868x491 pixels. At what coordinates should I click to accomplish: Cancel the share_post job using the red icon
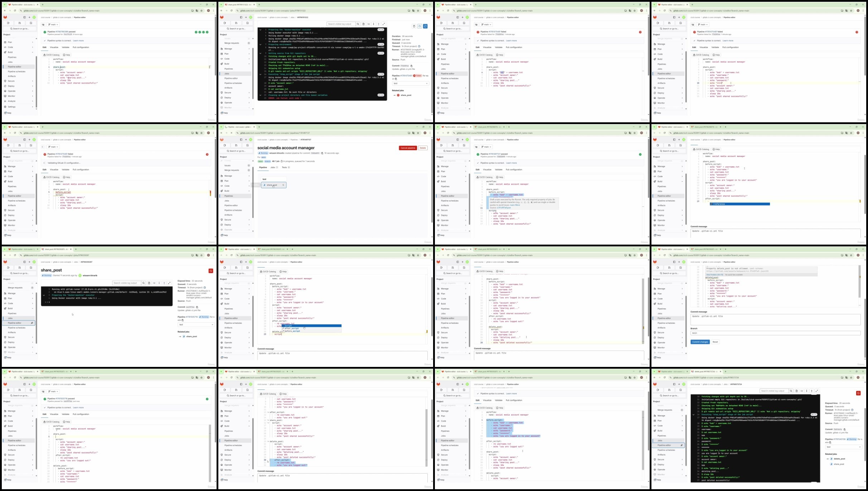(x=211, y=271)
